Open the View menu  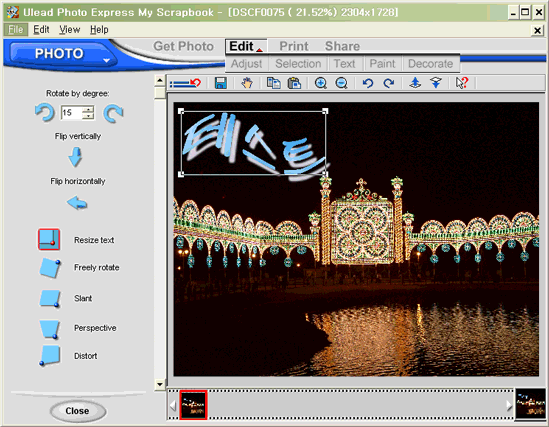69,30
